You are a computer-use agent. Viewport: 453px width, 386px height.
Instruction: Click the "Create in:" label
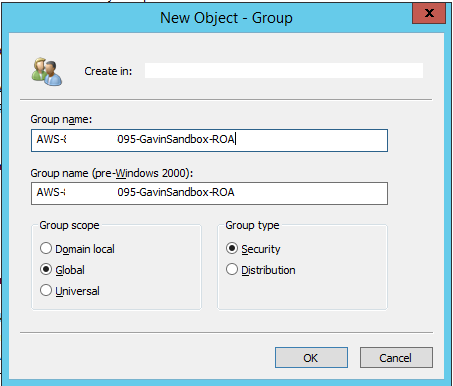point(108,71)
